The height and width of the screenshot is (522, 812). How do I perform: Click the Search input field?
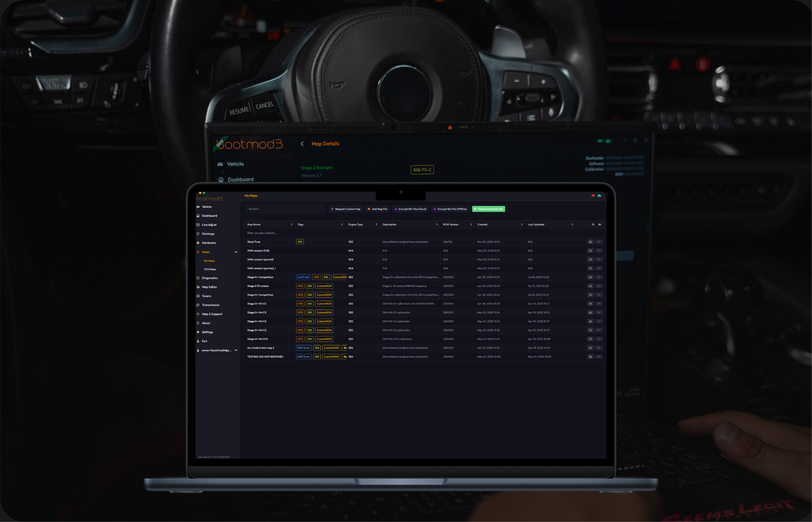[x=285, y=209]
